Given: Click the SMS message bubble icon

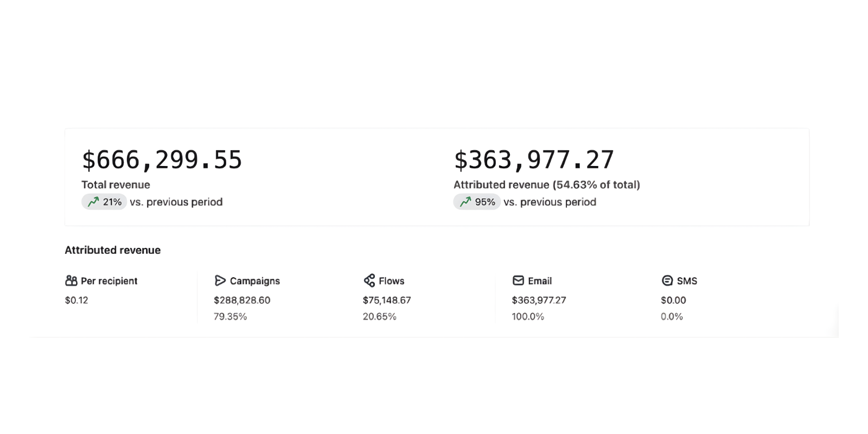Looking at the screenshot, I should pos(666,280).
